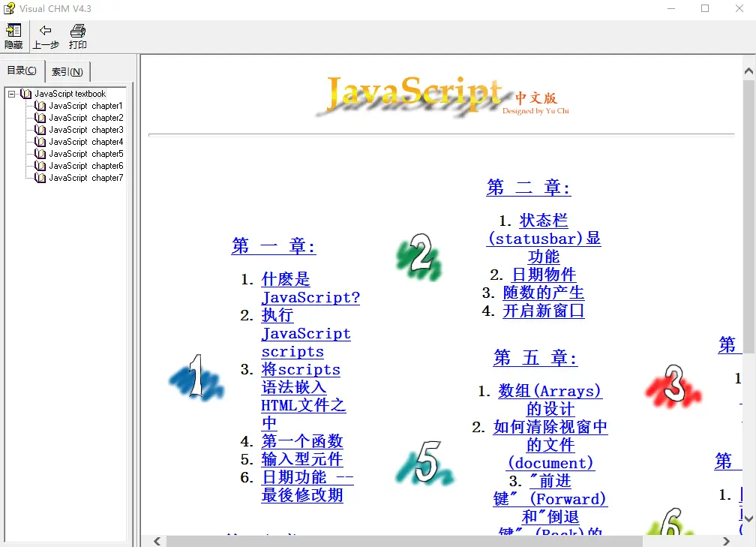Click the Print (打印) toolbar icon
756x547 pixels.
[77, 32]
